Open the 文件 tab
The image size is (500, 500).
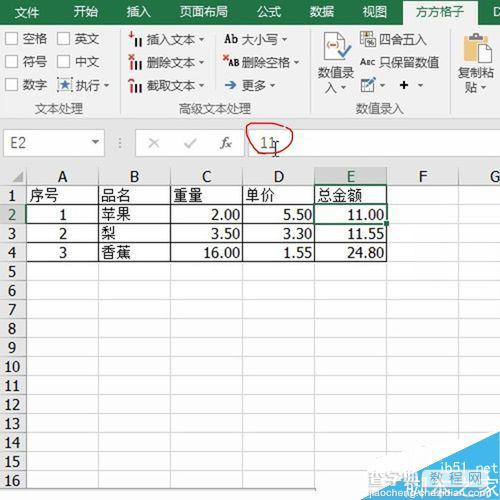(27, 12)
